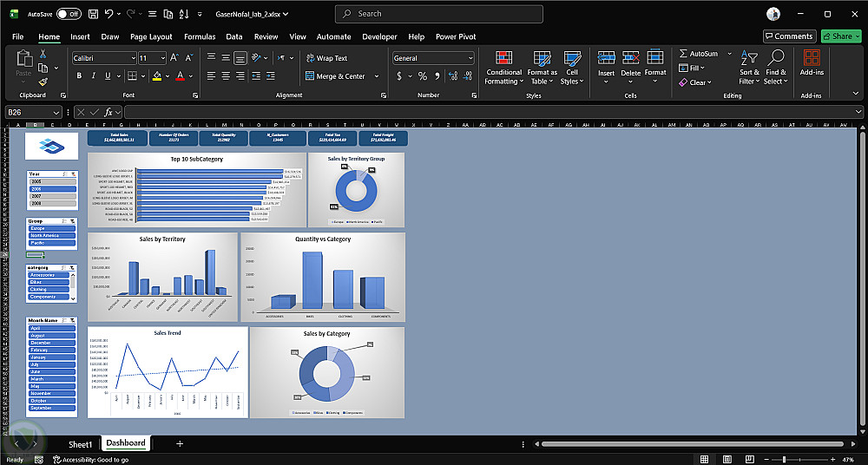Apply Comma Style number format
This screenshot has height=465, width=868.
(x=437, y=75)
